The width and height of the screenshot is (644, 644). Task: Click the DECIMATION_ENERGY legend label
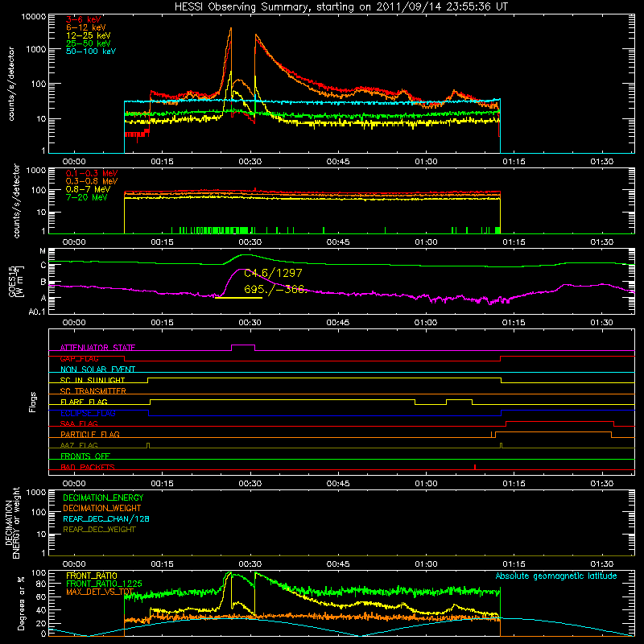tap(103, 497)
